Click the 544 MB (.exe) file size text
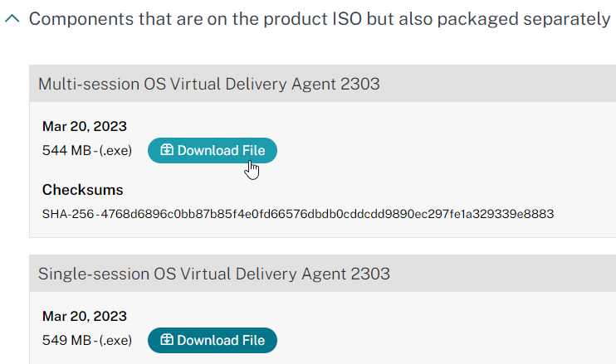 (x=87, y=150)
